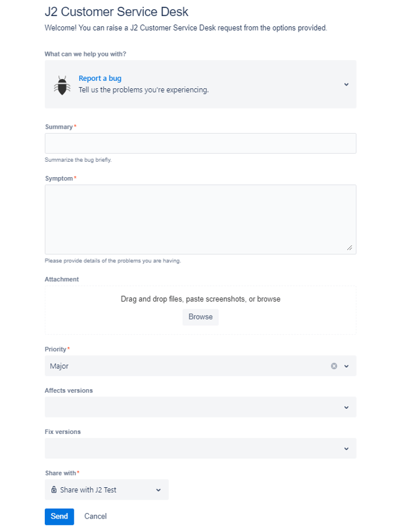The height and width of the screenshot is (532, 411).
Task: Click the Send button
Action: (59, 517)
